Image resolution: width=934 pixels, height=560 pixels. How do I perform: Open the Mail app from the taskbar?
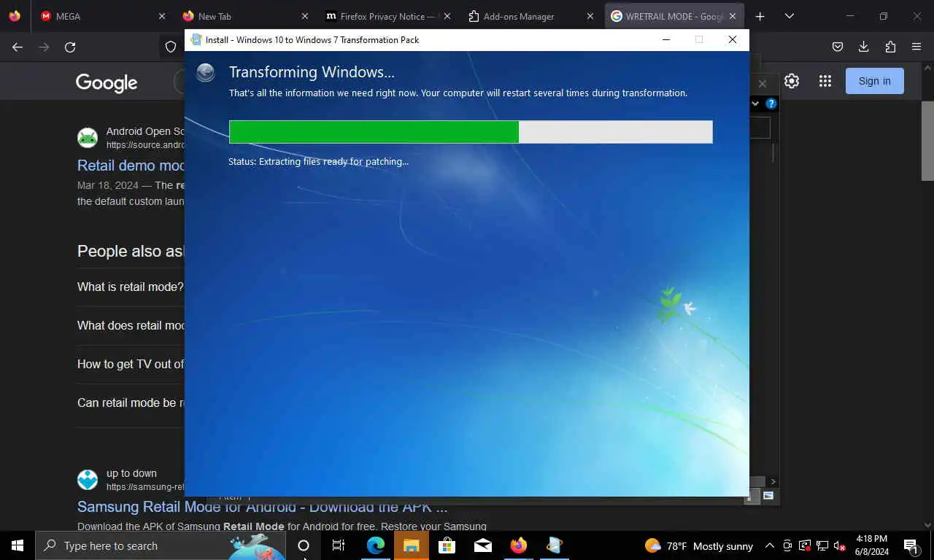[x=482, y=545]
